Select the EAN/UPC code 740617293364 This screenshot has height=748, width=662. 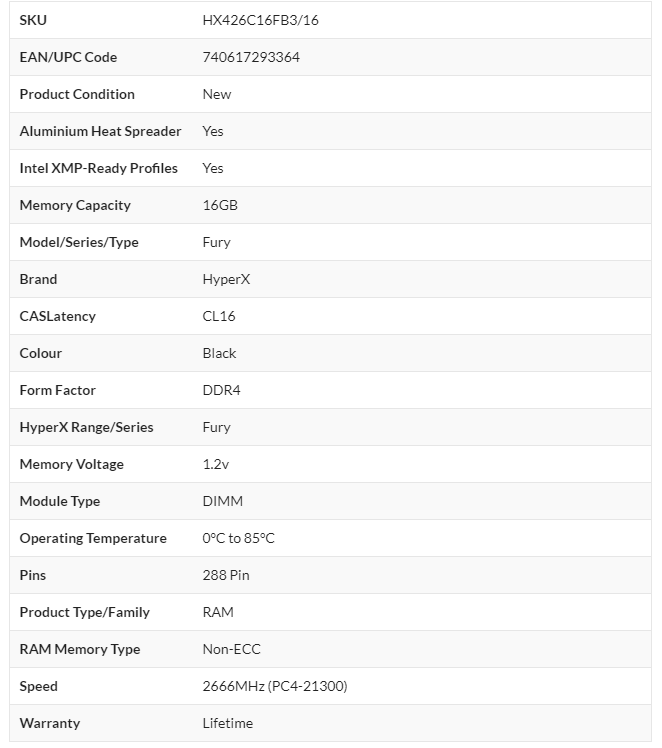coord(251,57)
